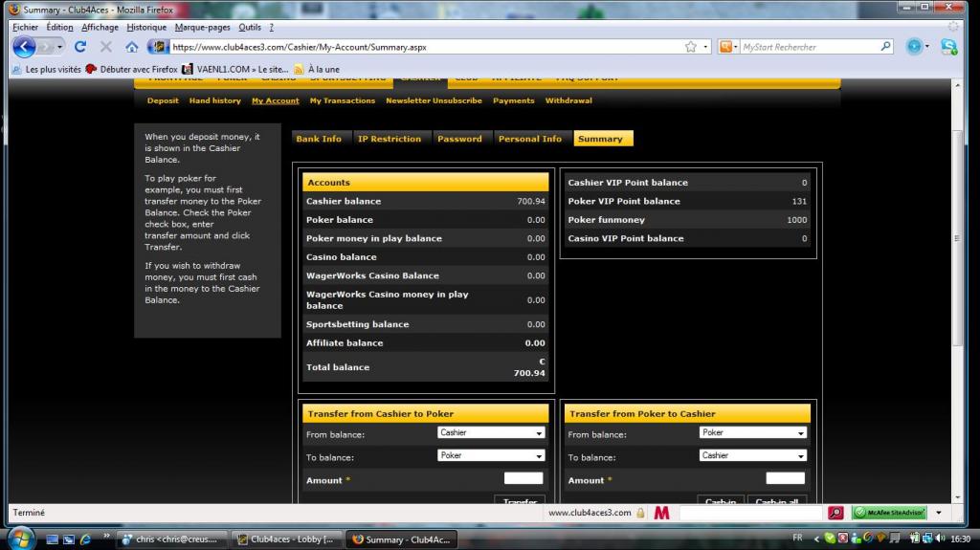Click the red McAfee M icon
This screenshot has height=550, width=980.
[x=661, y=513]
